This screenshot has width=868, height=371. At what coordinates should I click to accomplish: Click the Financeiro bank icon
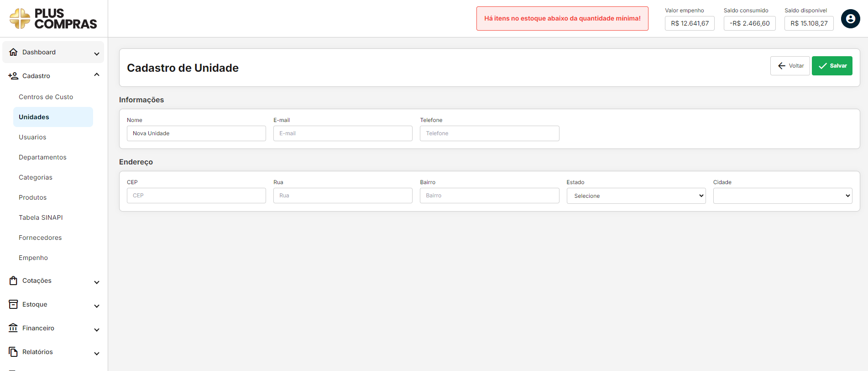(x=13, y=328)
